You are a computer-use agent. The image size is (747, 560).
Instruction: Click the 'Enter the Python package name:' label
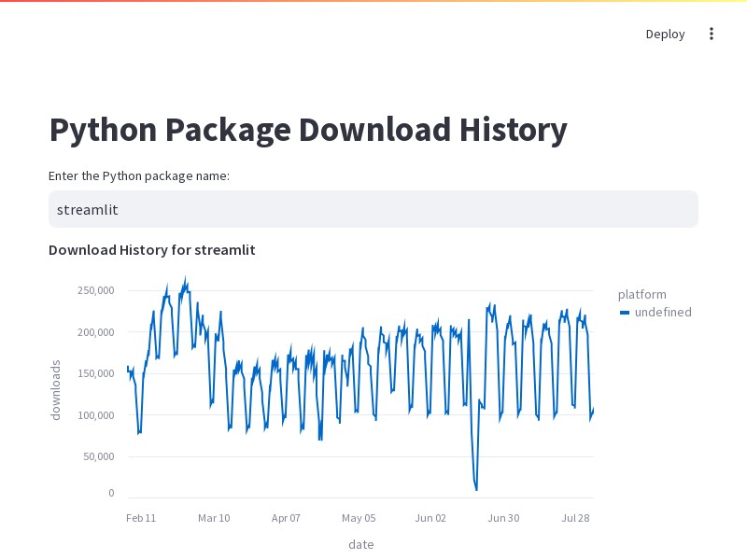click(138, 176)
